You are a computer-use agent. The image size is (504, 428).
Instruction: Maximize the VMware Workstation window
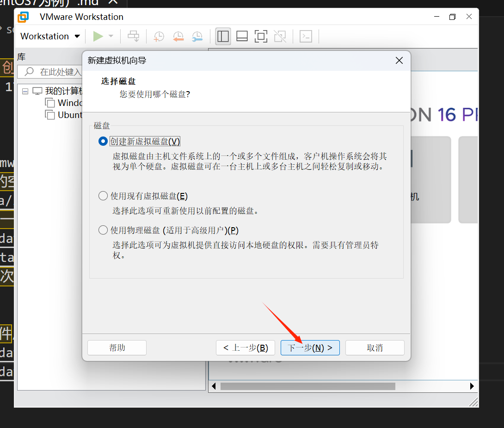coord(453,16)
